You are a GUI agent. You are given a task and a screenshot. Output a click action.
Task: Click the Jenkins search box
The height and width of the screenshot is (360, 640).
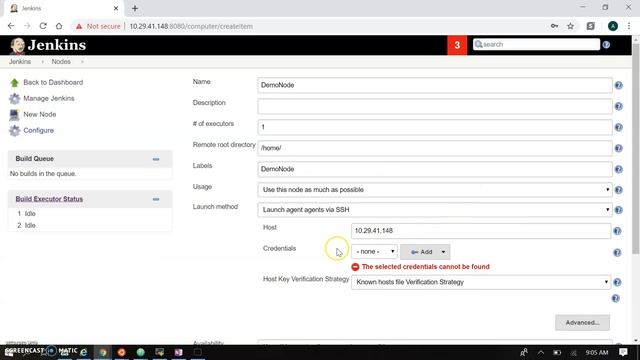pos(536,44)
